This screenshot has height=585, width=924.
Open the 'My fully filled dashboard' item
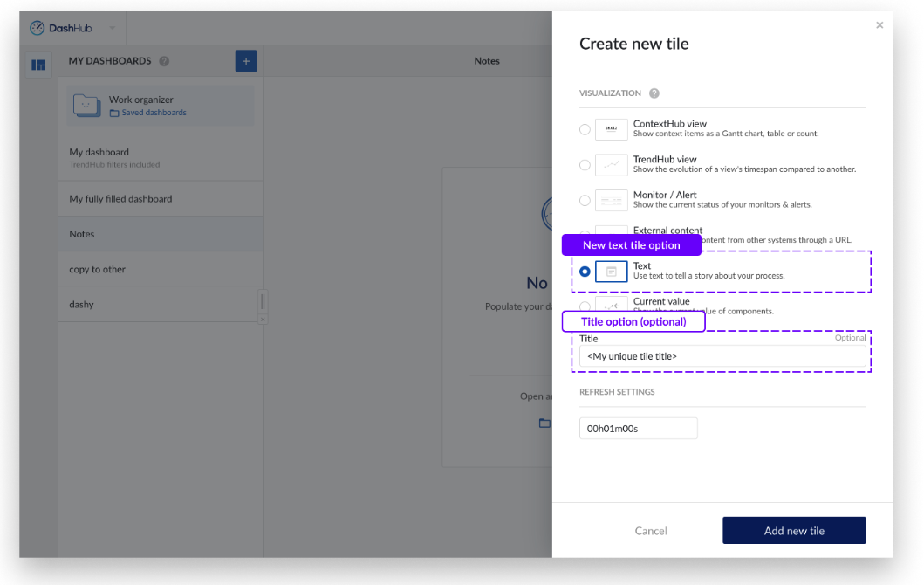120,199
